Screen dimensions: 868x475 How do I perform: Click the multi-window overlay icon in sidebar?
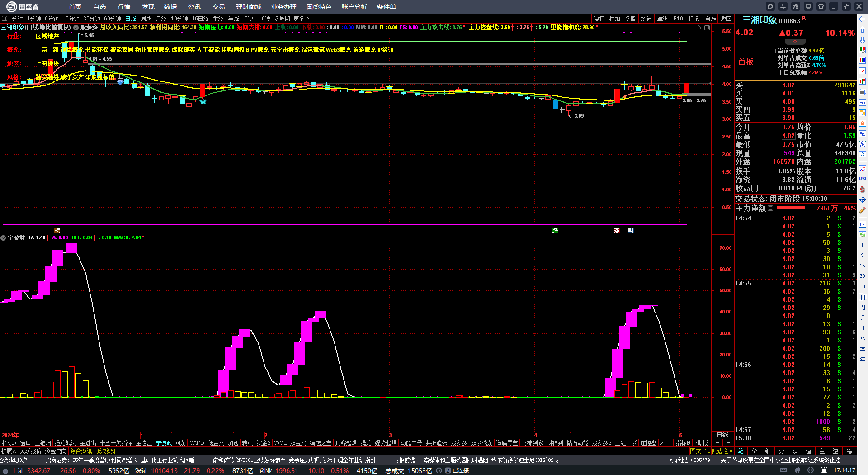coord(863,92)
